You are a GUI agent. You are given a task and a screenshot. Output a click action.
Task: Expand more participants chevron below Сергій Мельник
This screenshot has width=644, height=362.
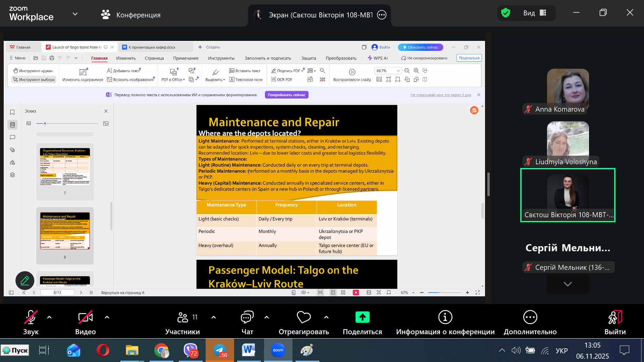coord(568,284)
